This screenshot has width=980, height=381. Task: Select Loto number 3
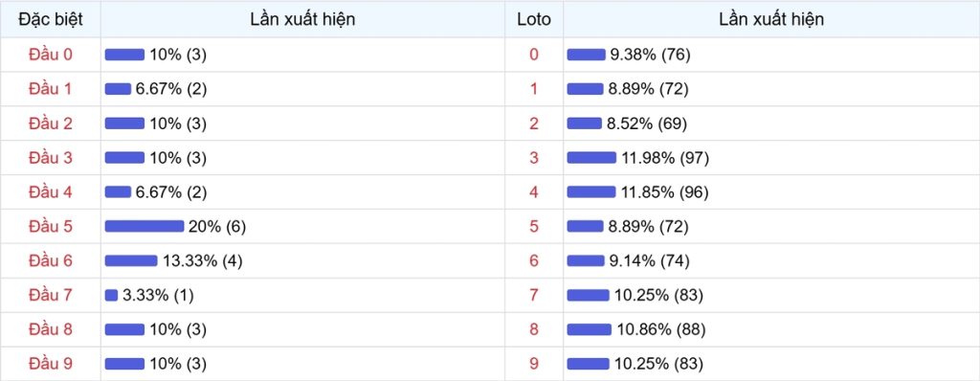tap(534, 158)
